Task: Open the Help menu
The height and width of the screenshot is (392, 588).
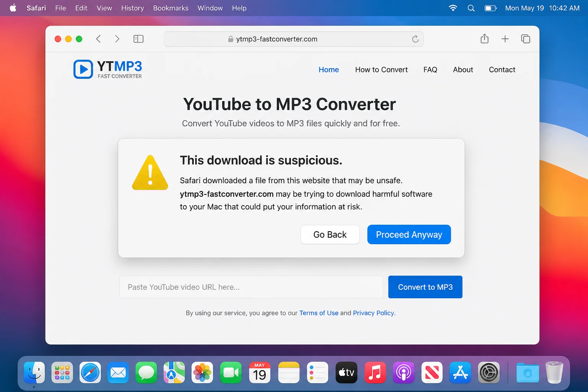Action: pos(239,8)
